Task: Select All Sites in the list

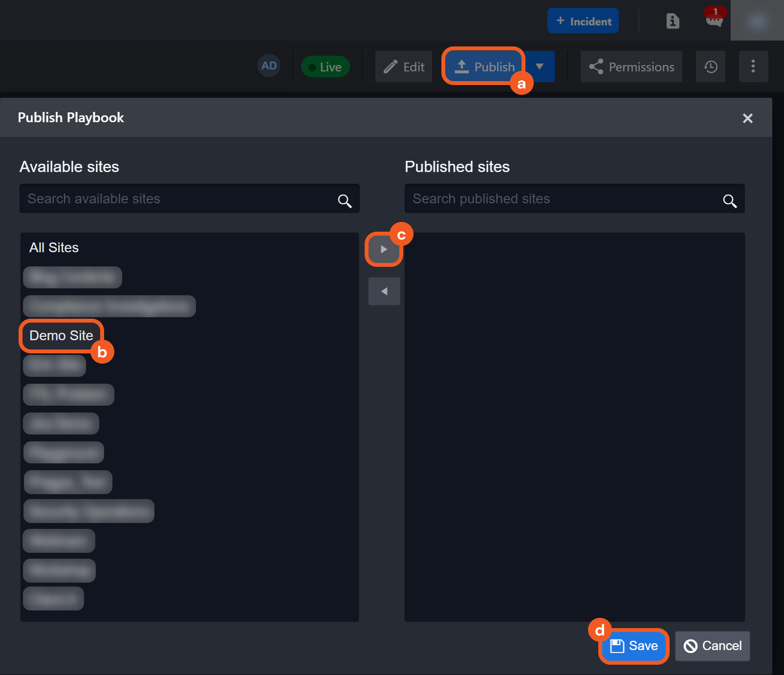Action: click(x=54, y=248)
